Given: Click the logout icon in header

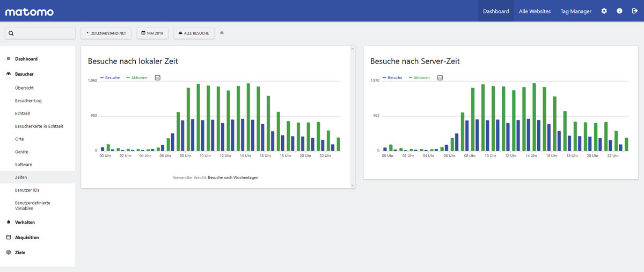Looking at the screenshot, I should (x=635, y=11).
